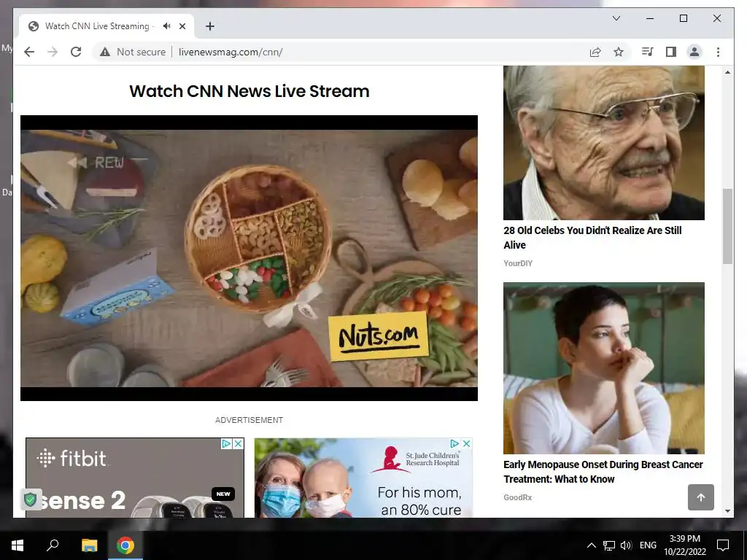Click the scrollbar up arrow
Screen dimensions: 747x560
click(x=727, y=72)
